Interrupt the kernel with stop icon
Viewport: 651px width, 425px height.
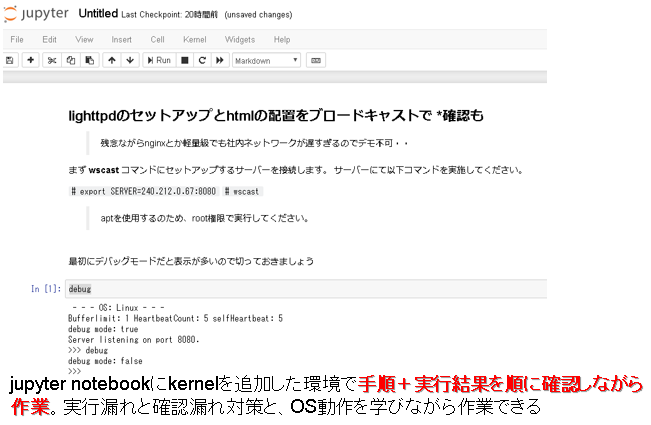point(185,61)
